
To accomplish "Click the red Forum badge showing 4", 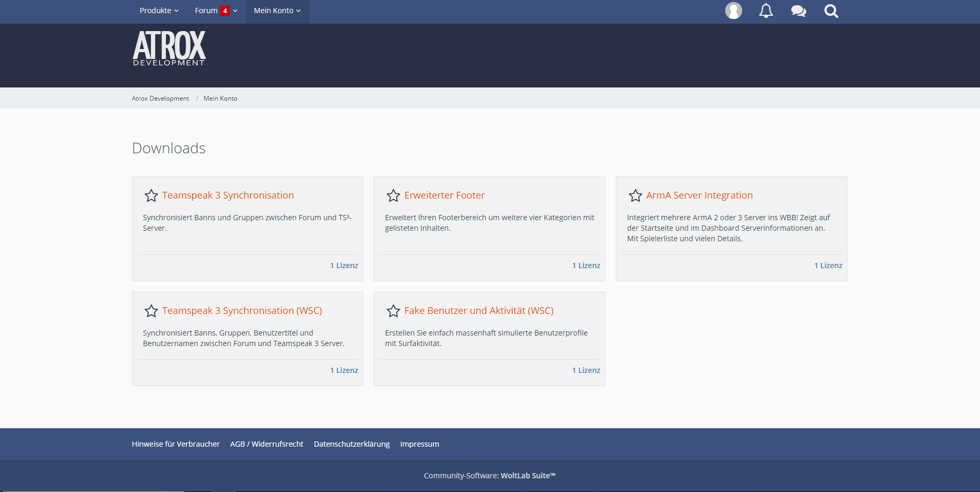I will 225,11.
